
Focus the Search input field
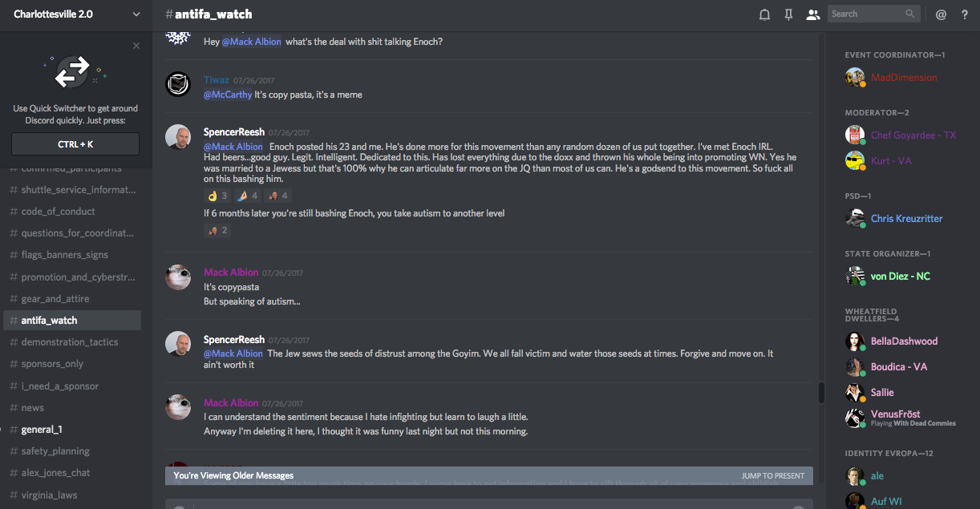coord(866,14)
